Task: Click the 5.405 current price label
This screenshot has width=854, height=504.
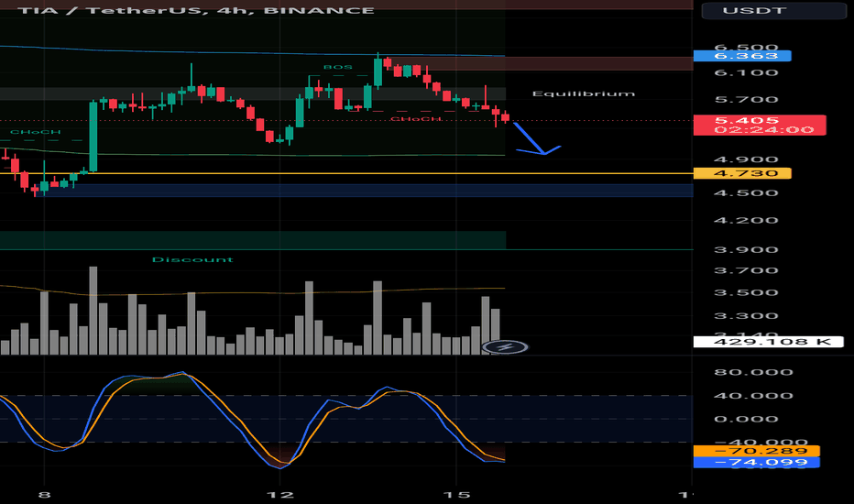Action: [760, 125]
